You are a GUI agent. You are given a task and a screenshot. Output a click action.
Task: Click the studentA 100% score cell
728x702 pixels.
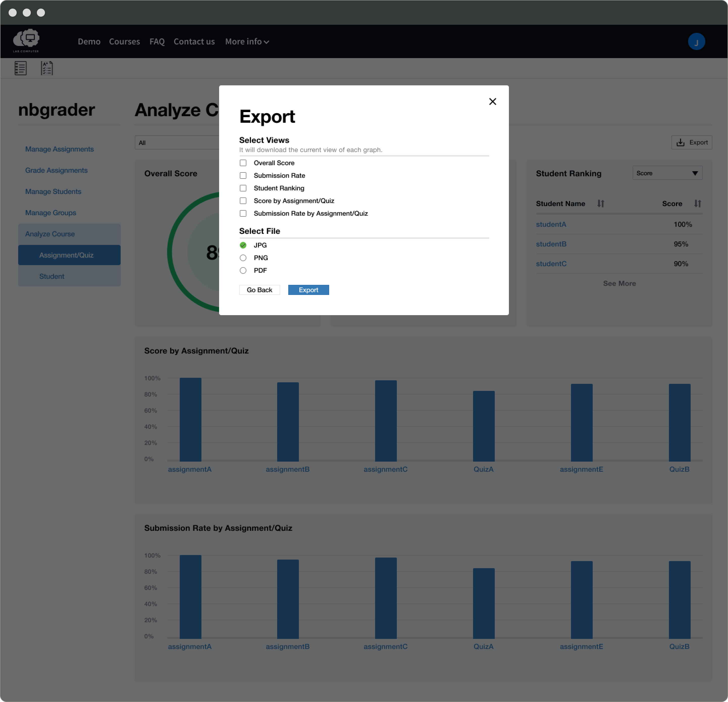click(683, 224)
